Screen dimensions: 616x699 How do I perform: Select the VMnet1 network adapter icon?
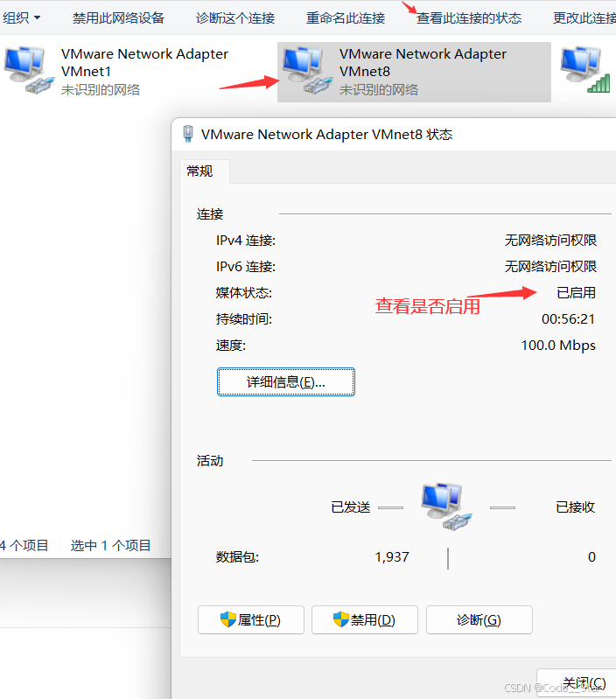(x=29, y=71)
